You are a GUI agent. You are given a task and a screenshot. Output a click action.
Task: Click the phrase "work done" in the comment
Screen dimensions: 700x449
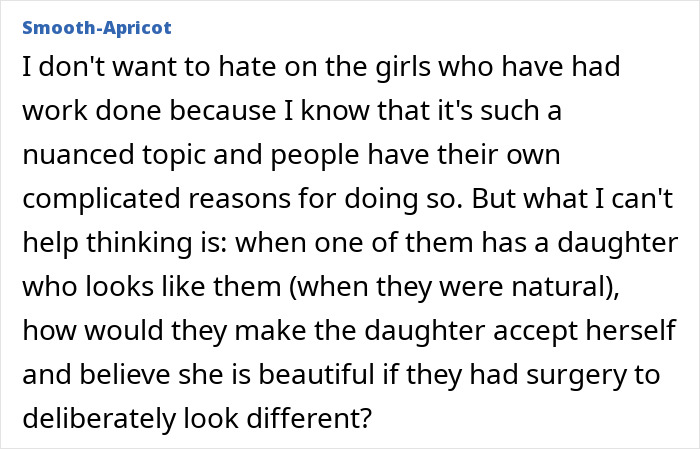pyautogui.click(x=92, y=110)
